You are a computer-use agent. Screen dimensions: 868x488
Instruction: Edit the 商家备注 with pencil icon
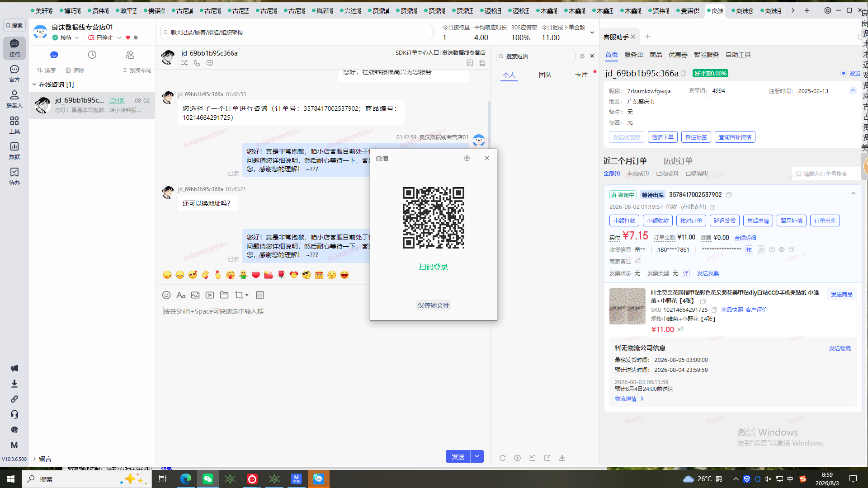tap(638, 261)
